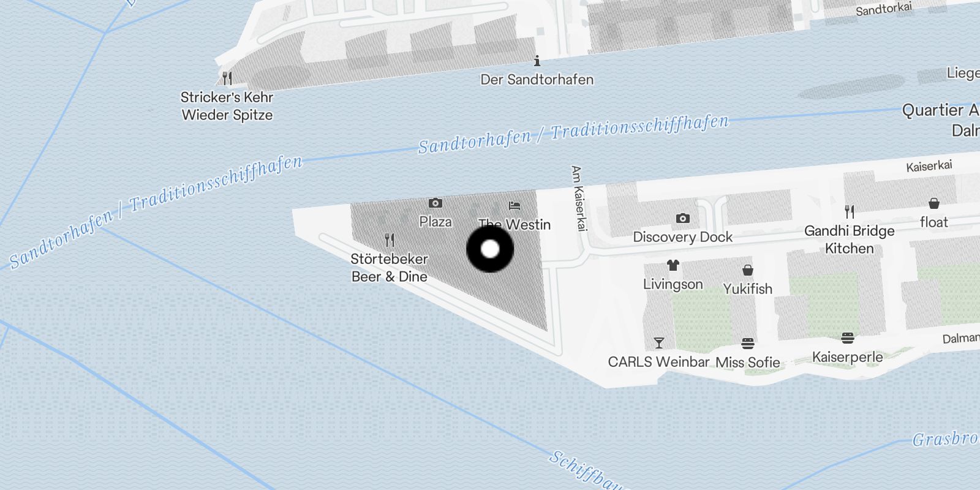Click the Plaza camera icon
980x490 pixels.
435,203
